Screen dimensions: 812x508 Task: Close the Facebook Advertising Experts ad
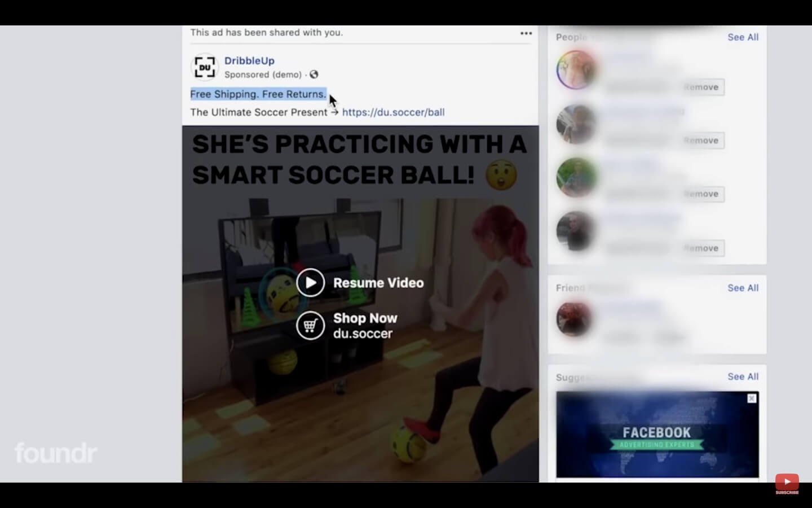[752, 398]
